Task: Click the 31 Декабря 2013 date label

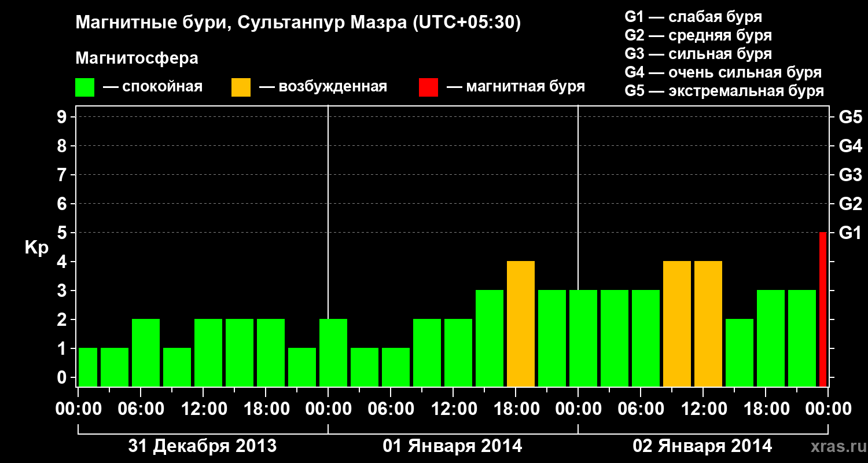Action: tap(203, 446)
